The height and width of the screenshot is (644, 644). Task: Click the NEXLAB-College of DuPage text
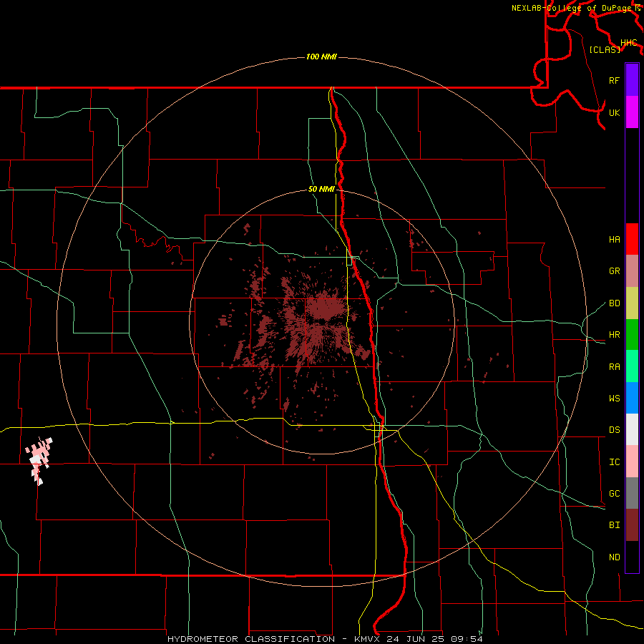click(x=571, y=8)
